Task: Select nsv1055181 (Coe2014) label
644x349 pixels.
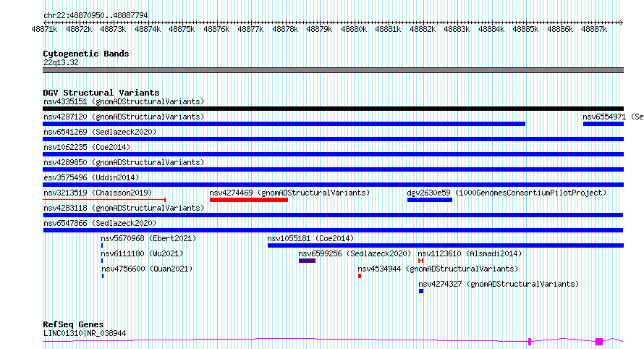Action: pos(310,238)
